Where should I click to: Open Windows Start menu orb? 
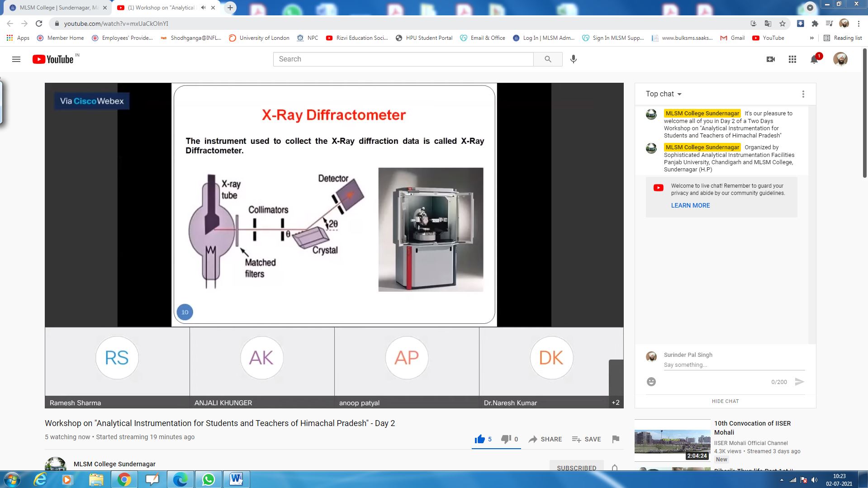click(x=12, y=479)
